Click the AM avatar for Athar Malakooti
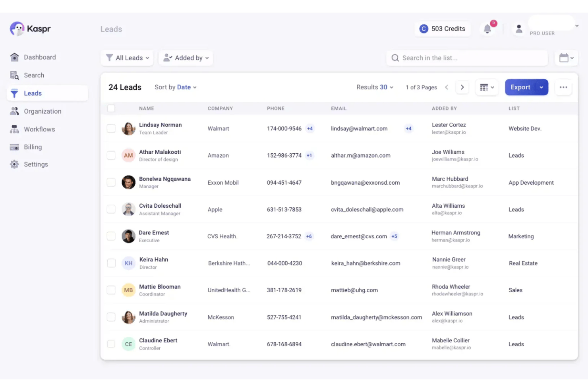The image size is (588, 392). click(128, 156)
